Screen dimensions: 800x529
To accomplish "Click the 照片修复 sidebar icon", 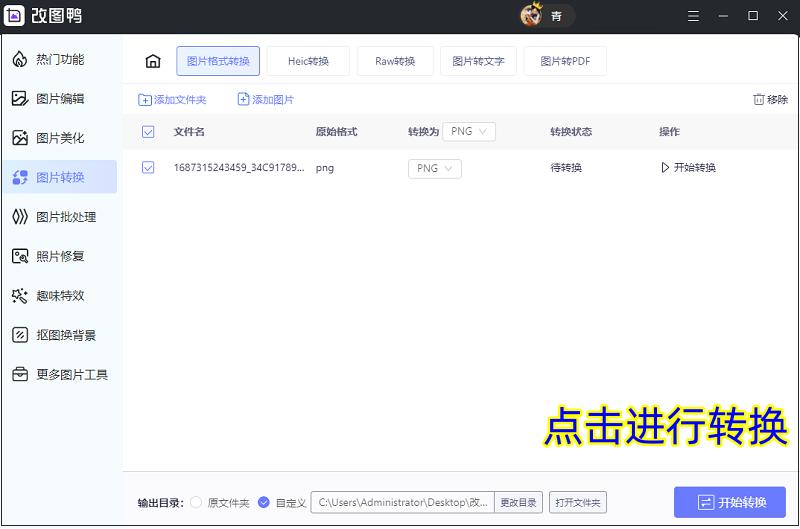I will (x=19, y=256).
